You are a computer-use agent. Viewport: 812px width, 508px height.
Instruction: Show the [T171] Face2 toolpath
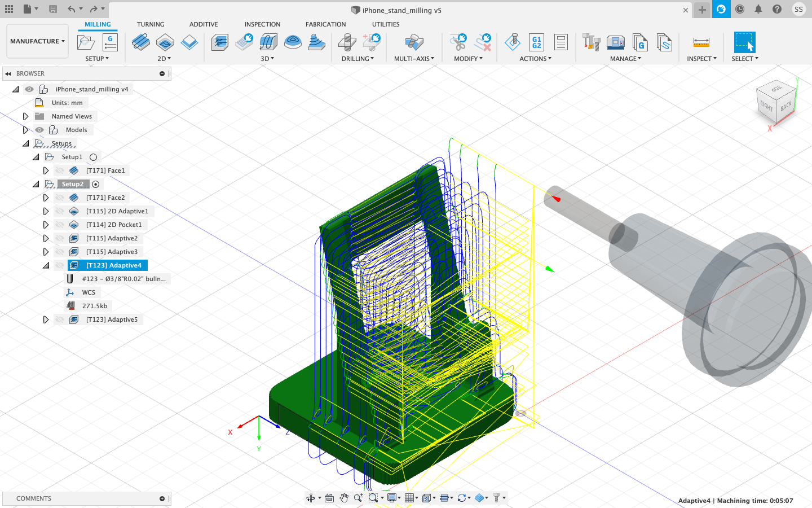tap(60, 198)
